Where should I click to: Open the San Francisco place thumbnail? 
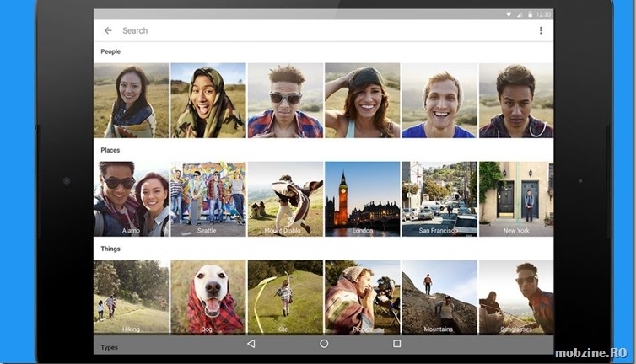click(x=439, y=199)
